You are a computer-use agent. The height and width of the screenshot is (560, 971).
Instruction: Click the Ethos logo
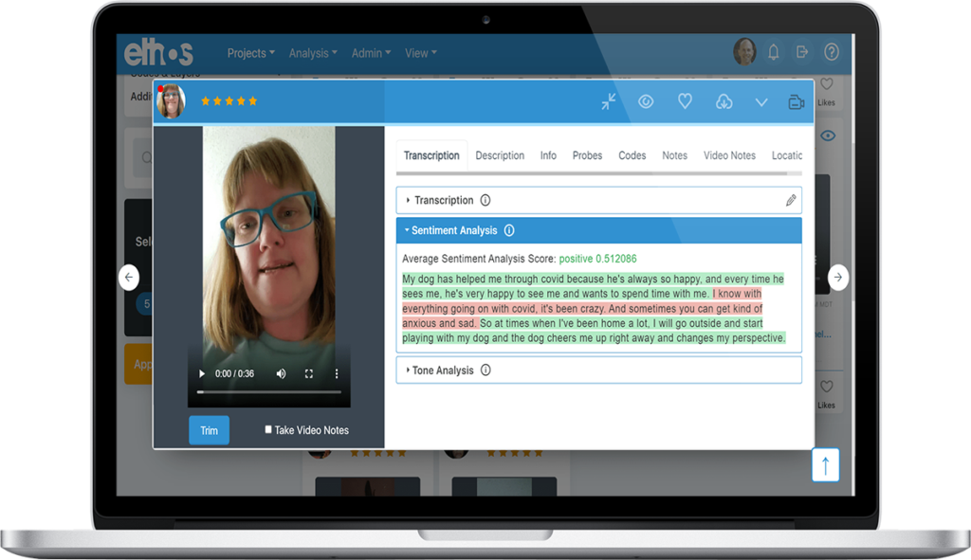158,53
